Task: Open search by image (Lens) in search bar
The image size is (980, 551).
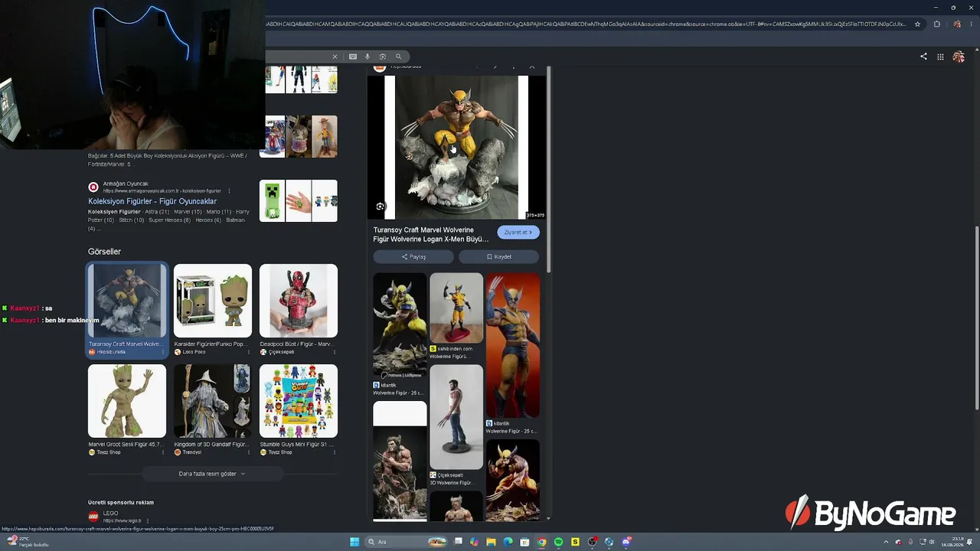Action: (383, 57)
